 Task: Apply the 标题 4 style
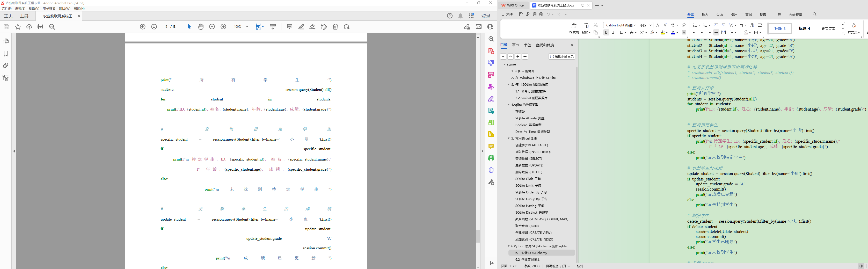[804, 29]
